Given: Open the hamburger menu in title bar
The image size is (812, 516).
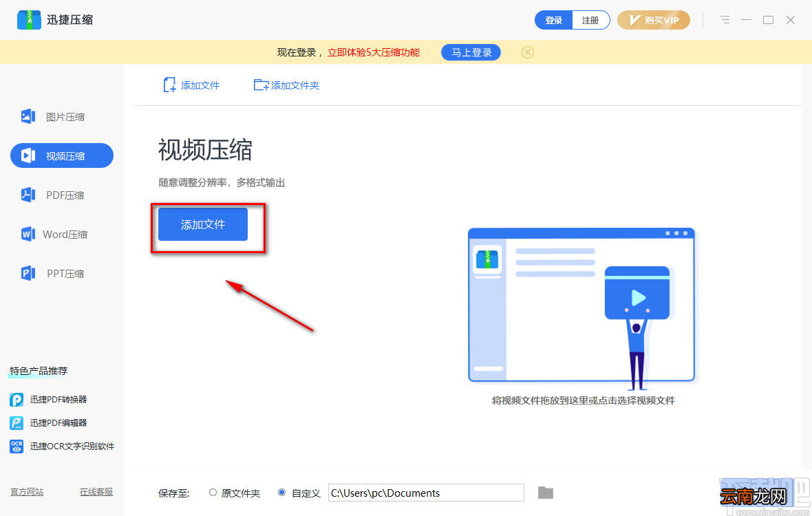Looking at the screenshot, I should (725, 20).
